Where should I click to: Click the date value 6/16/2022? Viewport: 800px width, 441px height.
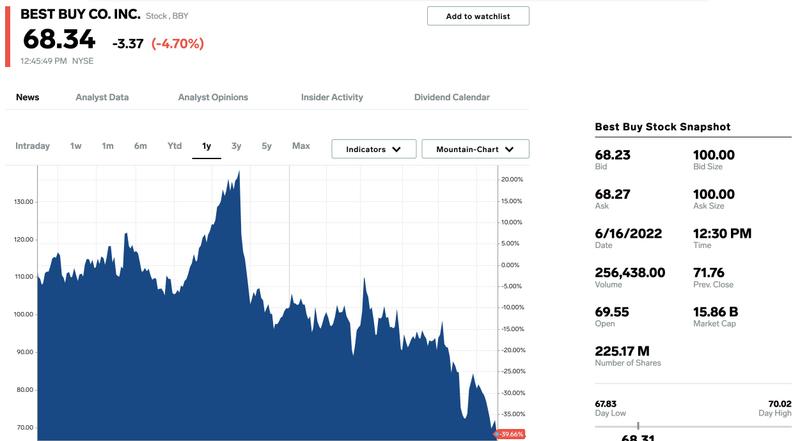point(629,233)
